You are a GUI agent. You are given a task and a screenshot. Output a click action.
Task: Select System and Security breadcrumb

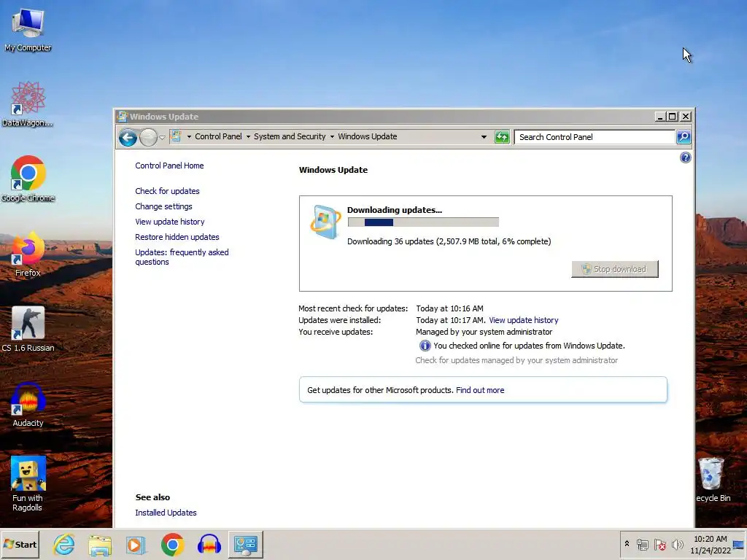290,136
